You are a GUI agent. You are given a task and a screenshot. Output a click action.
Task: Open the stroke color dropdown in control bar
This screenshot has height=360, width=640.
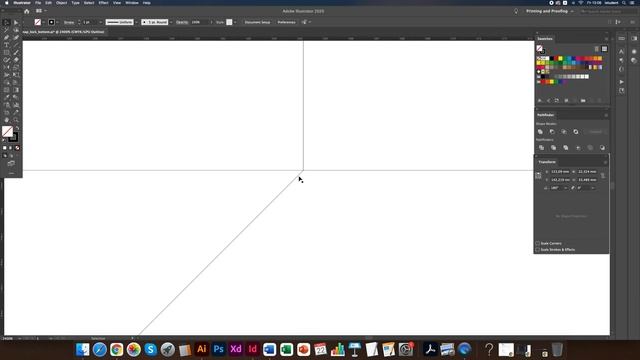(57, 22)
